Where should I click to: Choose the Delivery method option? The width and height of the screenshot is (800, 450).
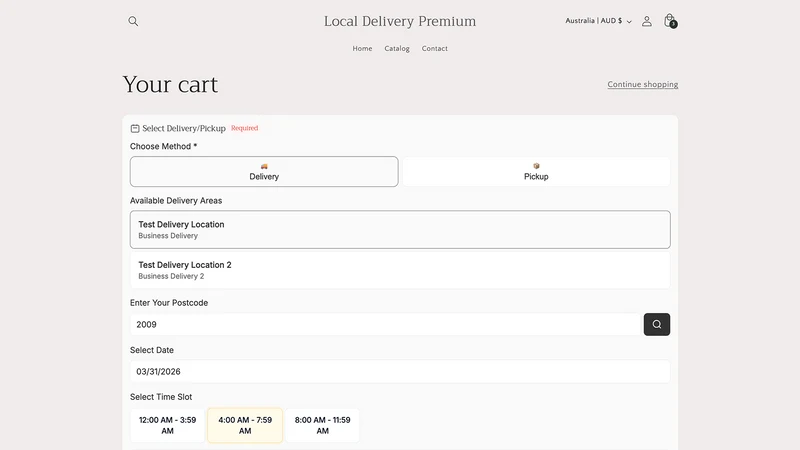(x=264, y=171)
